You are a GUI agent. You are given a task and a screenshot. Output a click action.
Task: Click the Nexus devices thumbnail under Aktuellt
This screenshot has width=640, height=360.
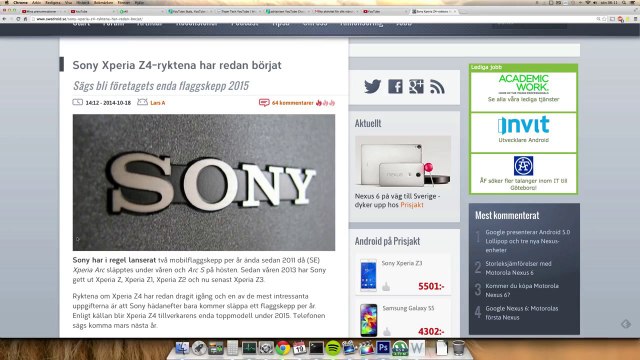403,162
